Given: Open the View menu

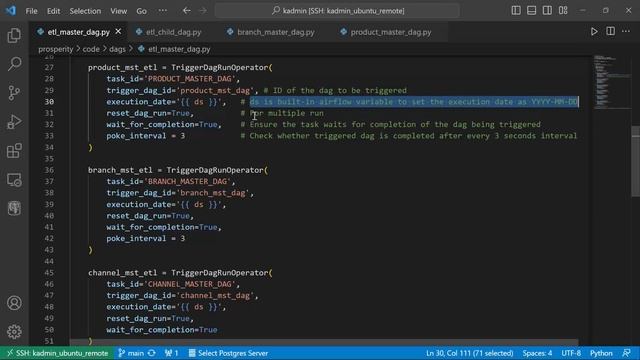Looking at the screenshot, I should click(x=118, y=11).
